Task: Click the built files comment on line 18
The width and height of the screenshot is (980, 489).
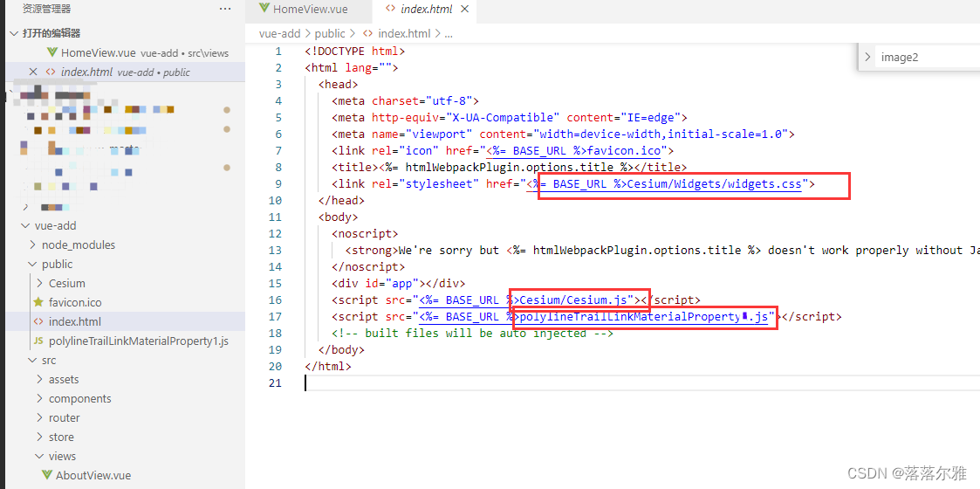Action: (472, 334)
